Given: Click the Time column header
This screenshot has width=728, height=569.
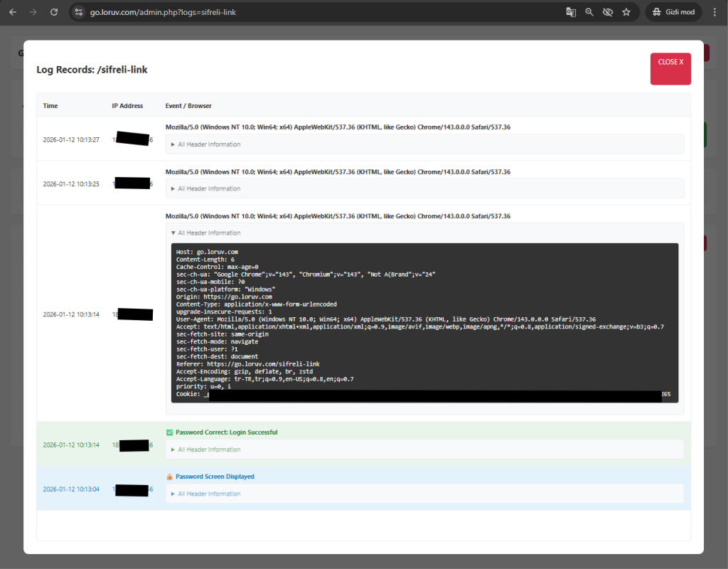Looking at the screenshot, I should pos(50,106).
